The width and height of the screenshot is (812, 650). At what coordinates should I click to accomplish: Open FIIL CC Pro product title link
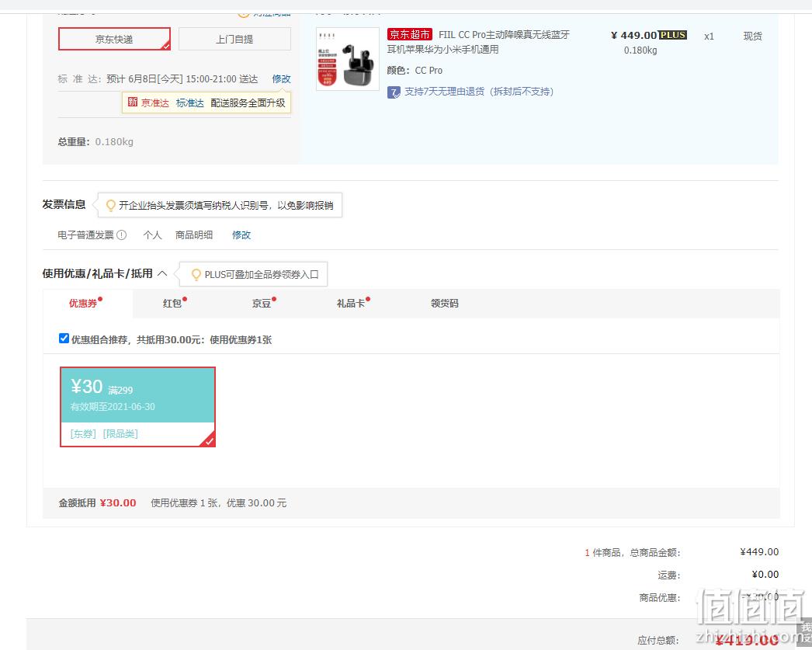tap(478, 42)
